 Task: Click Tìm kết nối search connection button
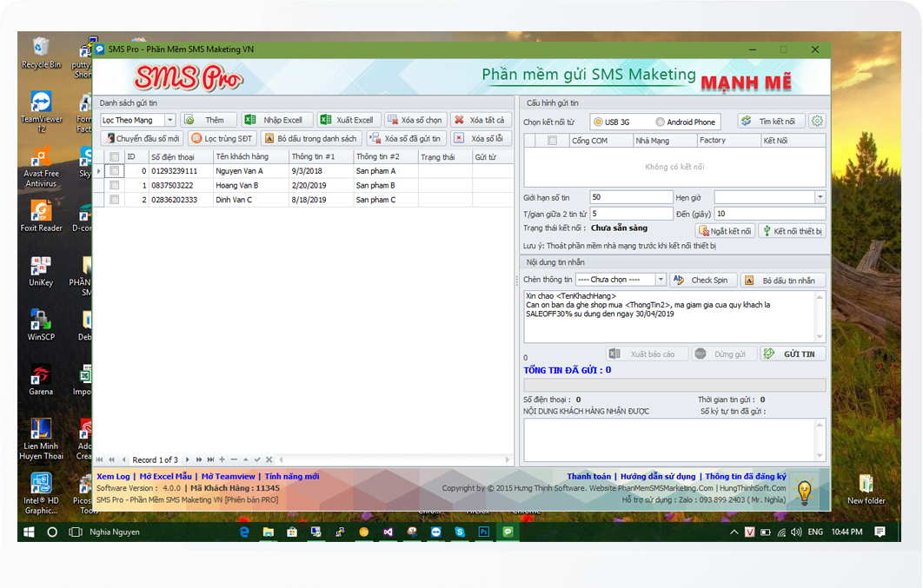[772, 121]
